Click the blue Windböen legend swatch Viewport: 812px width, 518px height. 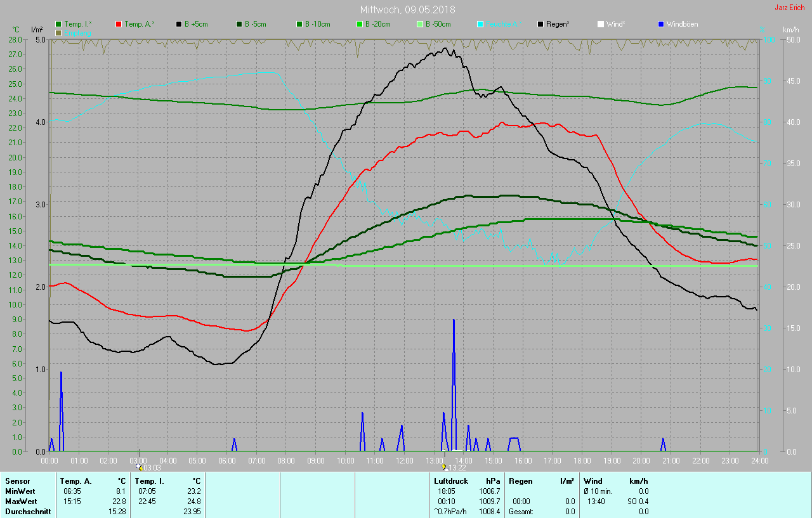coord(661,24)
